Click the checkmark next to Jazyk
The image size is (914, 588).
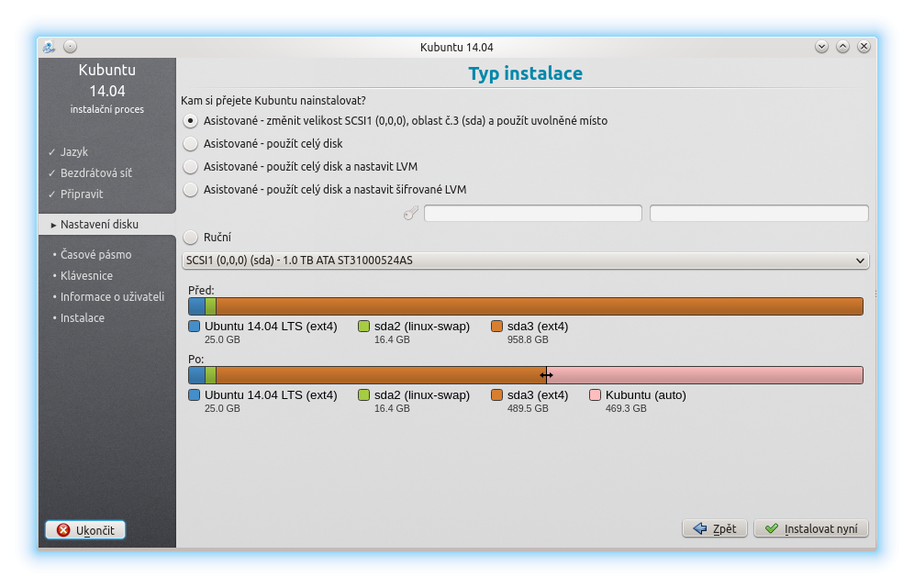point(51,151)
